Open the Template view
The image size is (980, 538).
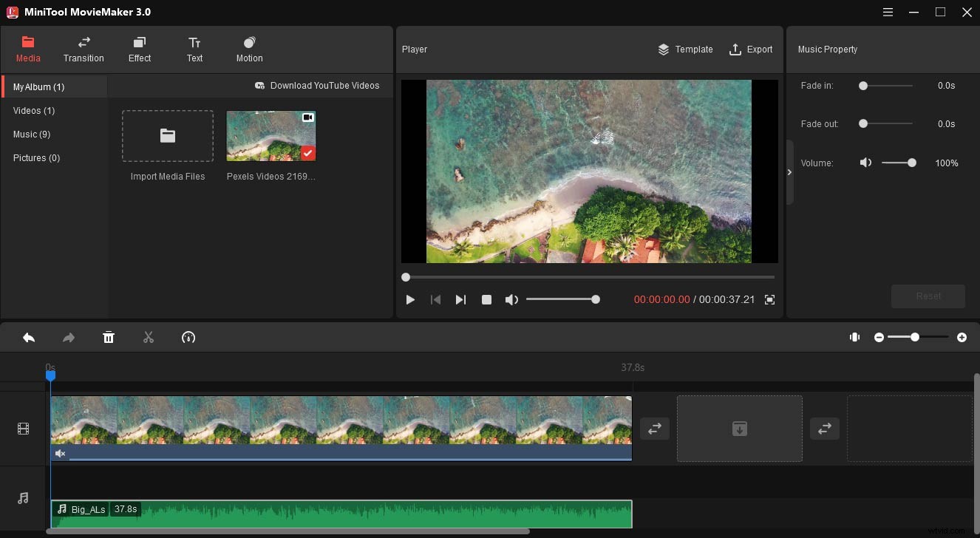[685, 50]
